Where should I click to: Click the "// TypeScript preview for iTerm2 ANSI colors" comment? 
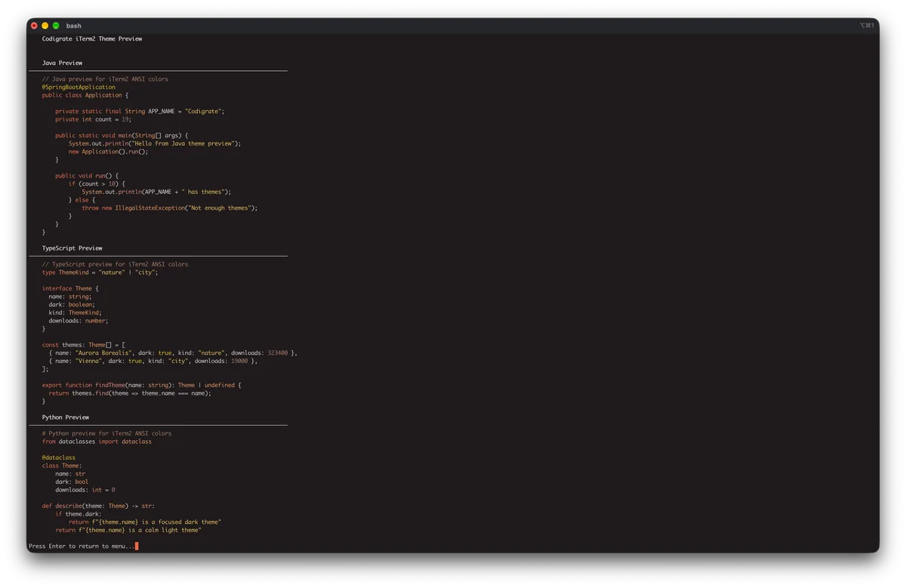pyautogui.click(x=115, y=264)
